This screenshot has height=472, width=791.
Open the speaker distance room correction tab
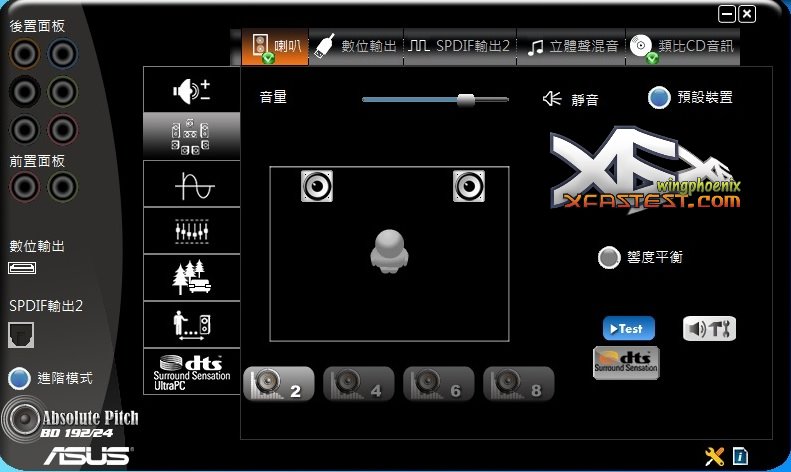pyautogui.click(x=192, y=325)
